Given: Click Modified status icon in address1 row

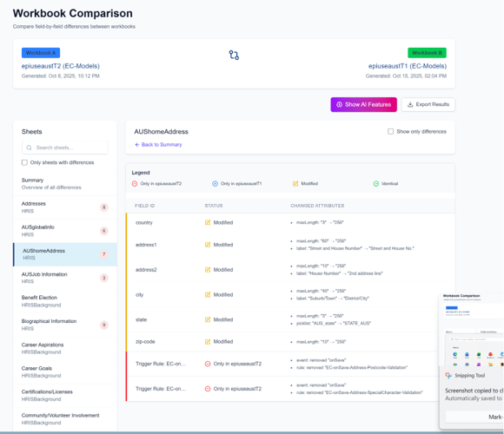Looking at the screenshot, I should tap(208, 245).
